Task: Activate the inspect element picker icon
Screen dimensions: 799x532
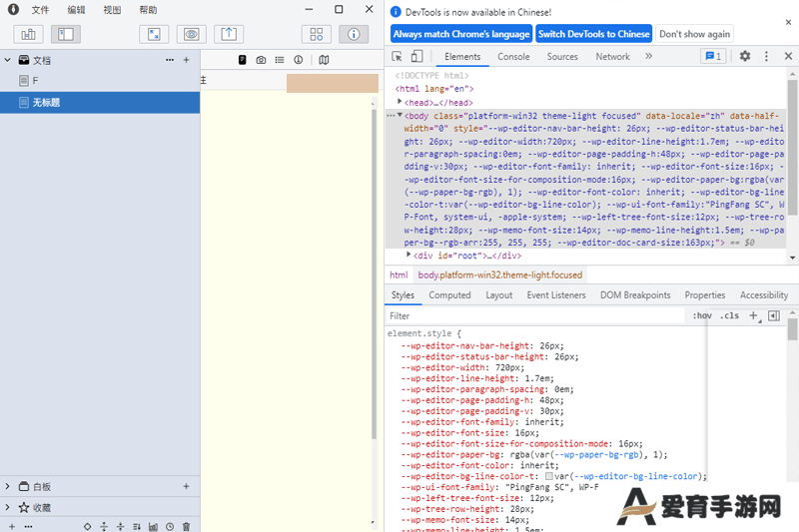Action: [397, 57]
